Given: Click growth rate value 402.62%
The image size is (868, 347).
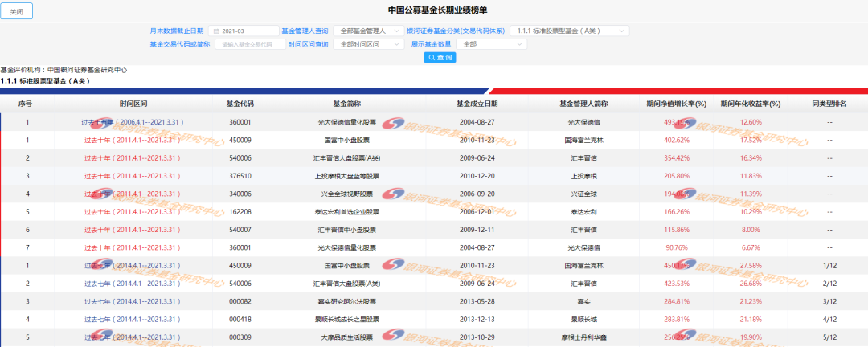Looking at the screenshot, I should [677, 140].
